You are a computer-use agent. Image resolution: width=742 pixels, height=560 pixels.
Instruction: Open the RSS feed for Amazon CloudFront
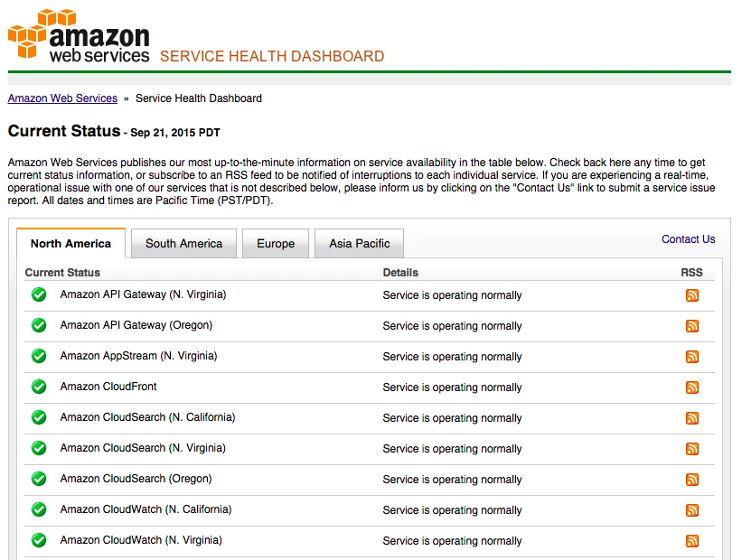[x=691, y=387]
